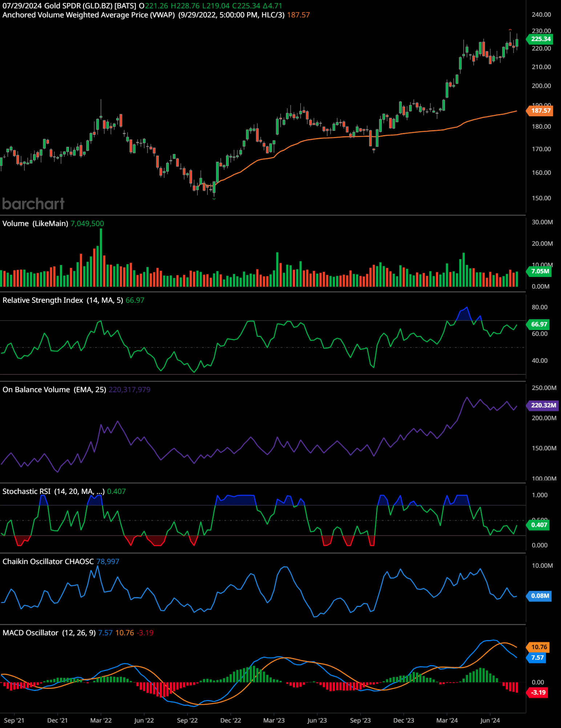Click the Jun '22 date axis label
The height and width of the screenshot is (728, 561).
click(x=144, y=720)
